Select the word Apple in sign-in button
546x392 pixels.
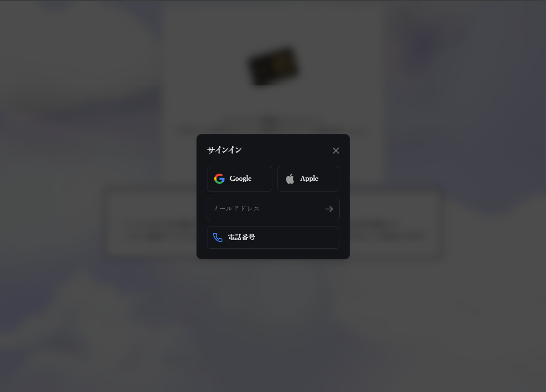click(309, 179)
